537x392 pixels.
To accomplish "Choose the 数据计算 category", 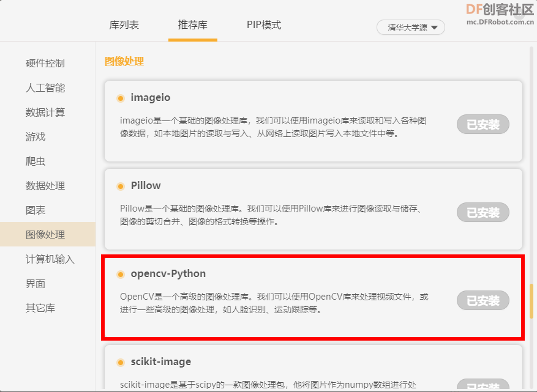I will click(45, 112).
